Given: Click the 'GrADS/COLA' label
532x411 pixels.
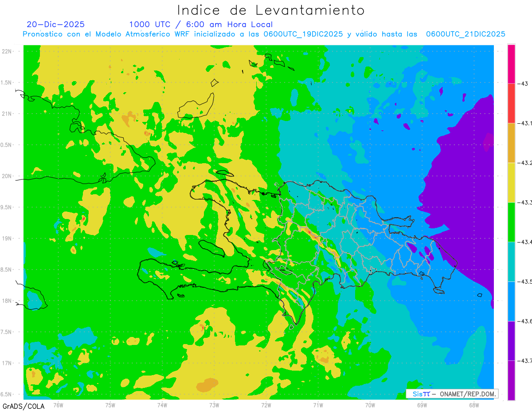Looking at the screenshot, I should pyautogui.click(x=23, y=406).
